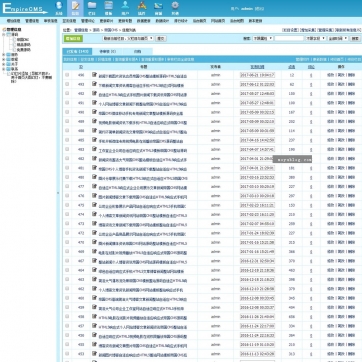
Task: Click 删除 link in row ID 491
Action: coord(351,103)
